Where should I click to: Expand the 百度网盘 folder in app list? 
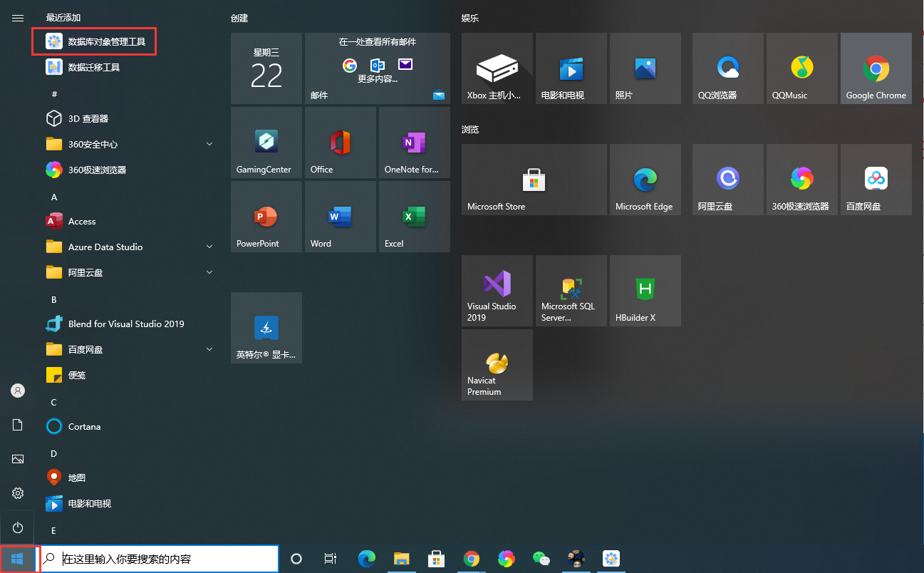coord(209,349)
